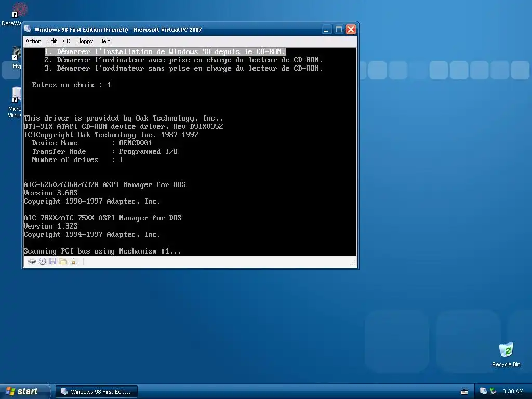Select the Microsoft Virtual PC desktop shortcut
532x399 pixels.
tap(14, 102)
